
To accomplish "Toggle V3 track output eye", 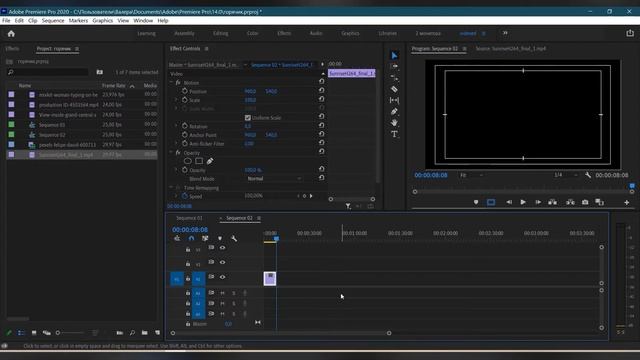I will pos(222,248).
